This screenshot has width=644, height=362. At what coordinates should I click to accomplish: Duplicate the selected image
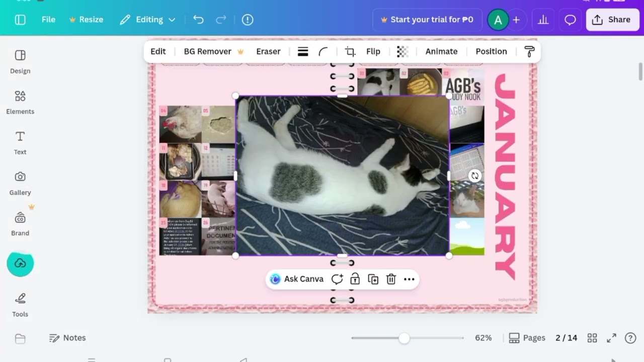click(373, 279)
